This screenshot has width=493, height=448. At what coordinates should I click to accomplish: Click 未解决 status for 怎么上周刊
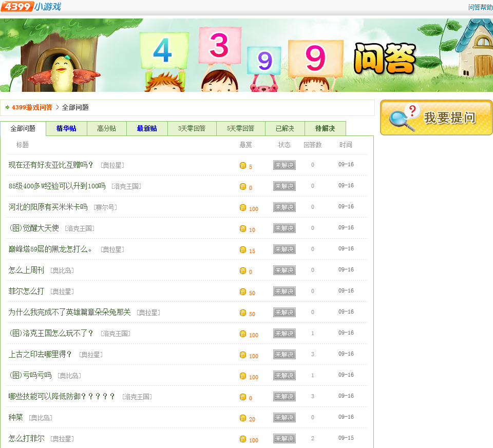click(x=284, y=270)
